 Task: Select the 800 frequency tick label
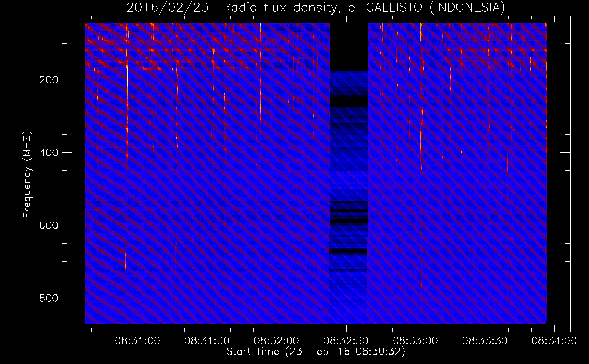(49, 298)
